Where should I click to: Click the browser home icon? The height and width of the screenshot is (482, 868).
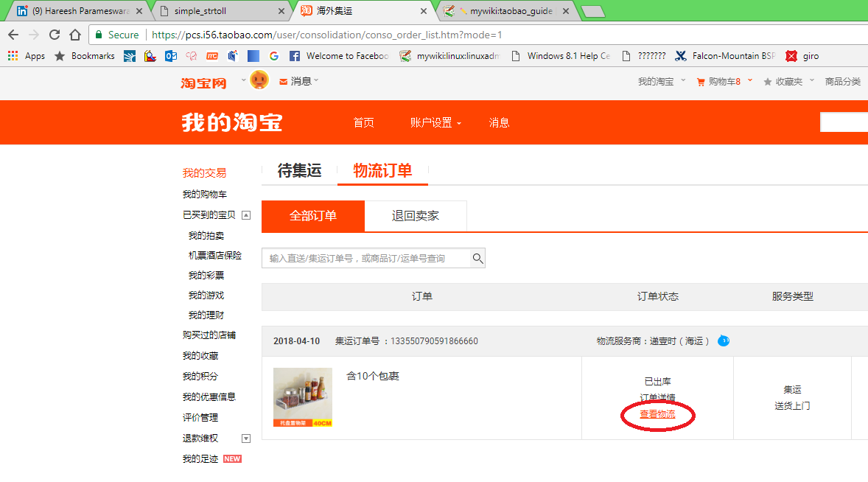point(74,34)
